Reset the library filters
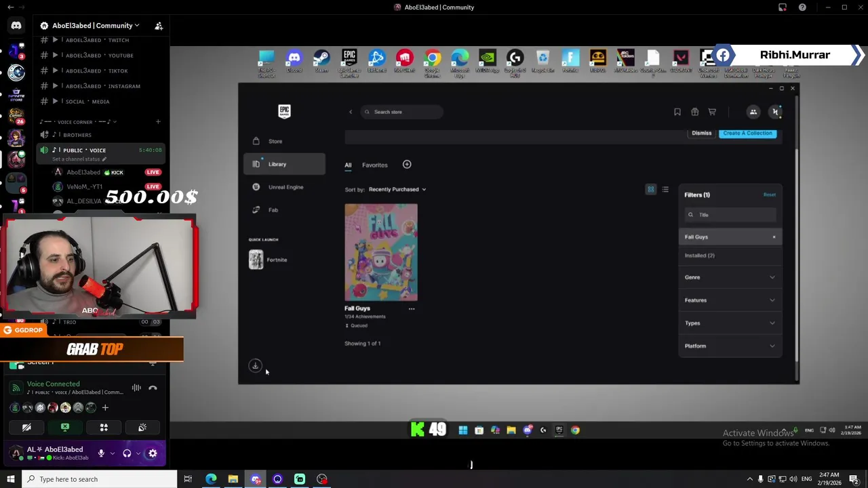The width and height of the screenshot is (868, 488). 770,195
